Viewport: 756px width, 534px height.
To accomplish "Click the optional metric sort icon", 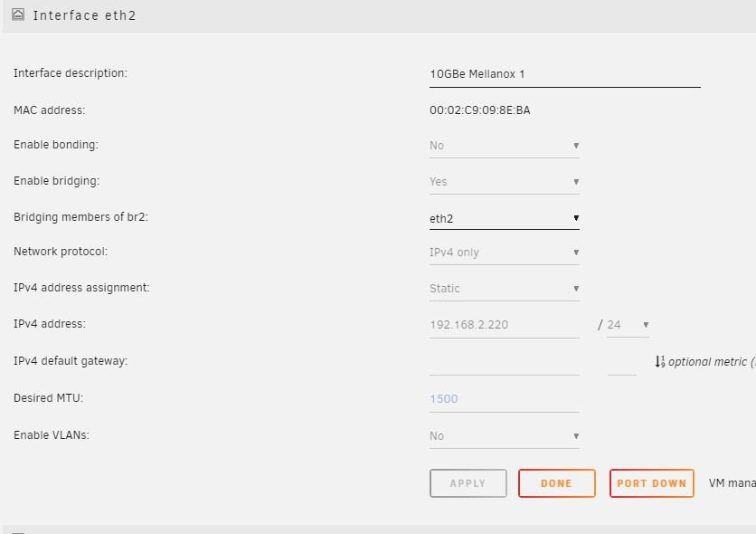I will 660,362.
